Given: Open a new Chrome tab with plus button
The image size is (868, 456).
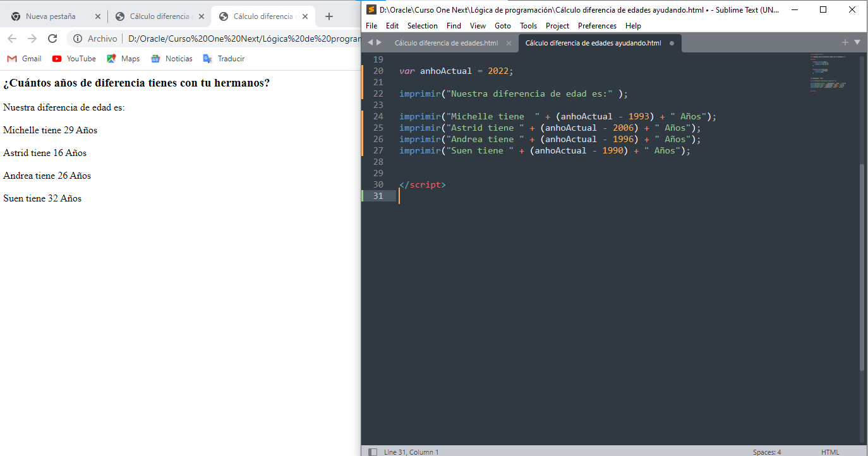Looking at the screenshot, I should click(x=329, y=16).
